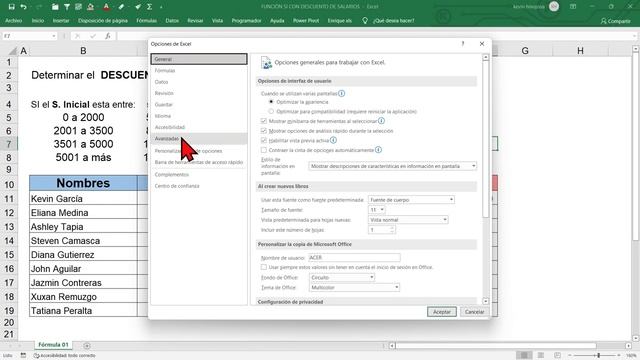Screen dimensions: 640x360
Task: Select 'Fórmulas' category in options list
Action: [x=199, y=71]
